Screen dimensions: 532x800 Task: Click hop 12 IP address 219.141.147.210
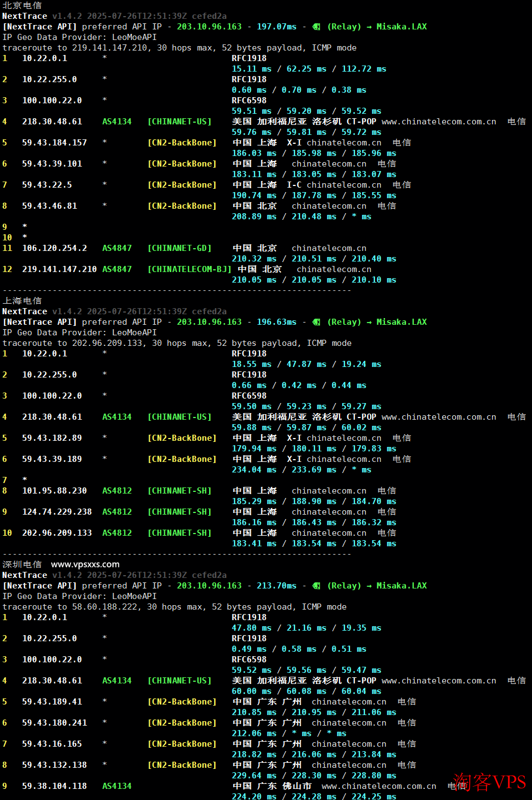[x=59, y=269]
